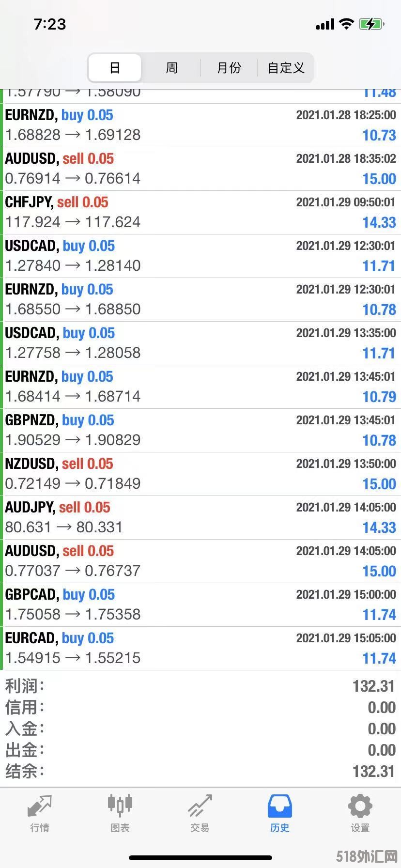Select the GBPCAD buy 0.05 entry
Viewport: 401px width, 868px height.
tap(200, 605)
